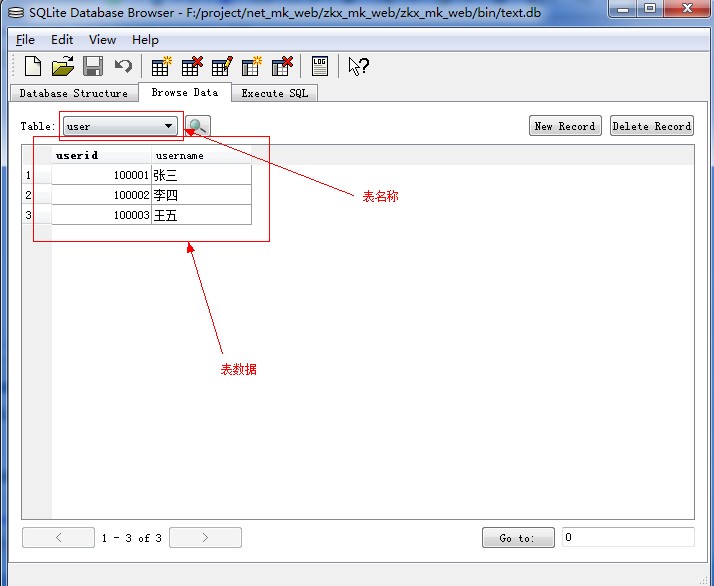714x586 pixels.
Task: Click the New Record button
Action: click(x=565, y=126)
